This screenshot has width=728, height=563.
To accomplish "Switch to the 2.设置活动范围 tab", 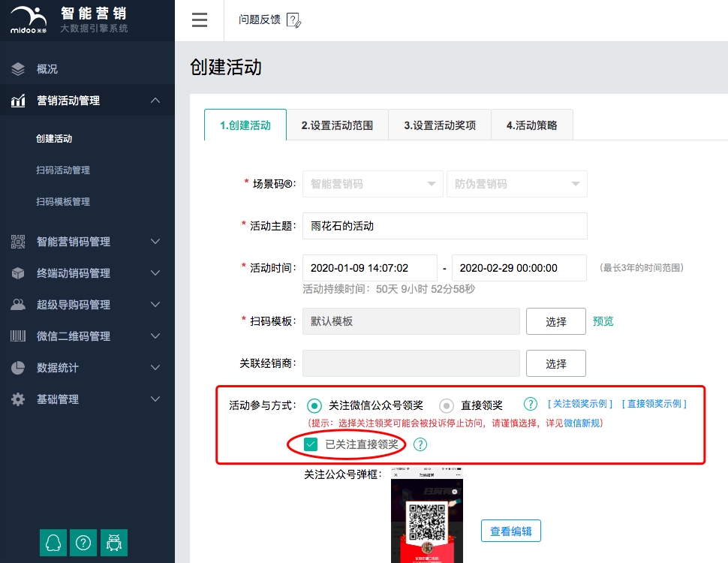I will click(x=338, y=125).
